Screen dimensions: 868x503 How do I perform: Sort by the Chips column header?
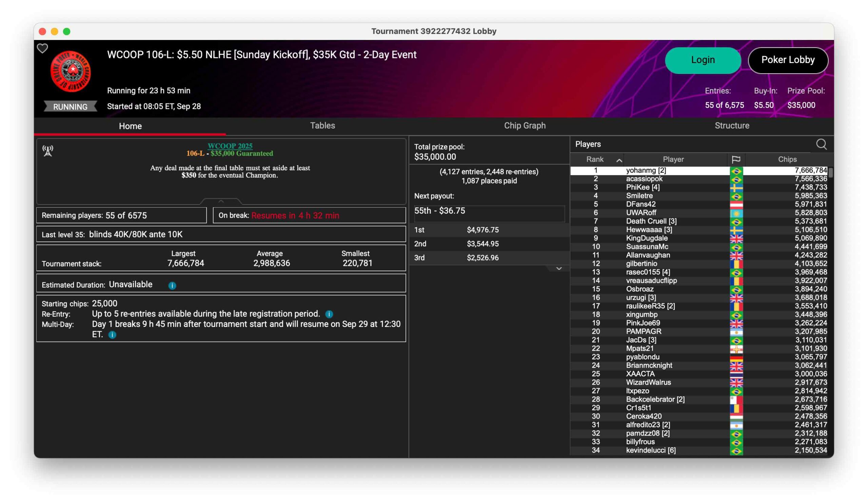pos(787,159)
